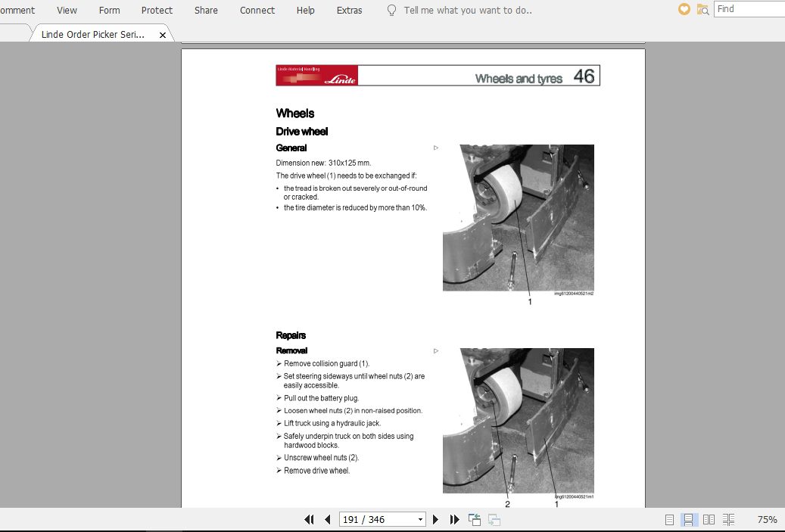The height and width of the screenshot is (532, 785).
Task: Switch to single page view
Action: pyautogui.click(x=669, y=519)
